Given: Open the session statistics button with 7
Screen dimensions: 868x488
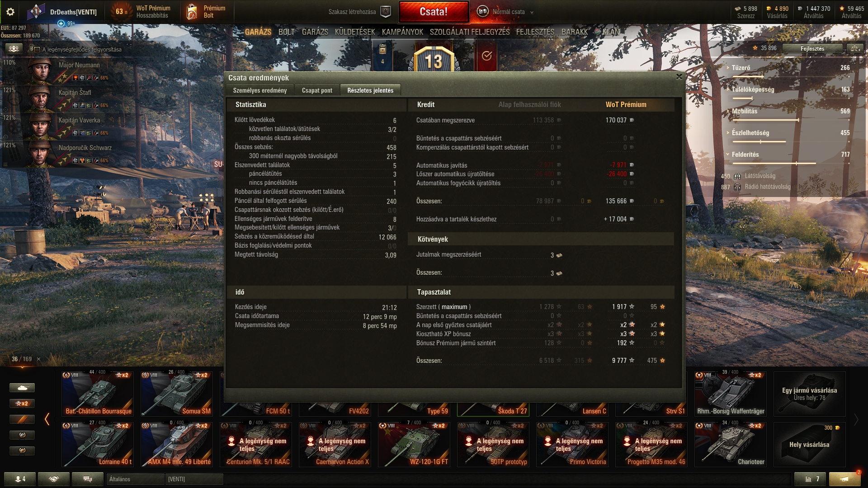Looking at the screenshot, I should tap(810, 479).
